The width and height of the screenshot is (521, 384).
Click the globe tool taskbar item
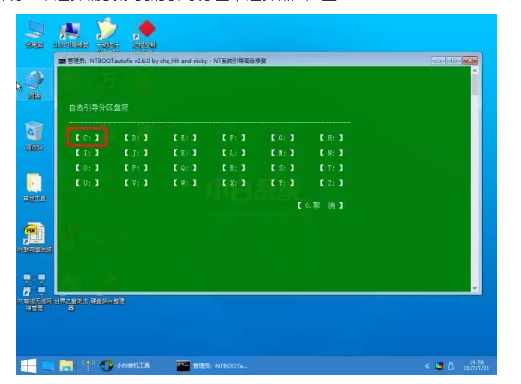click(x=125, y=366)
